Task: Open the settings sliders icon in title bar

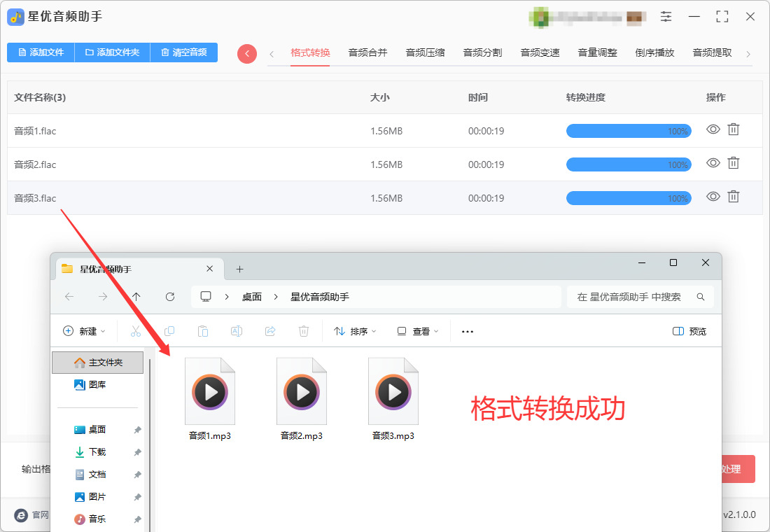Action: point(666,17)
